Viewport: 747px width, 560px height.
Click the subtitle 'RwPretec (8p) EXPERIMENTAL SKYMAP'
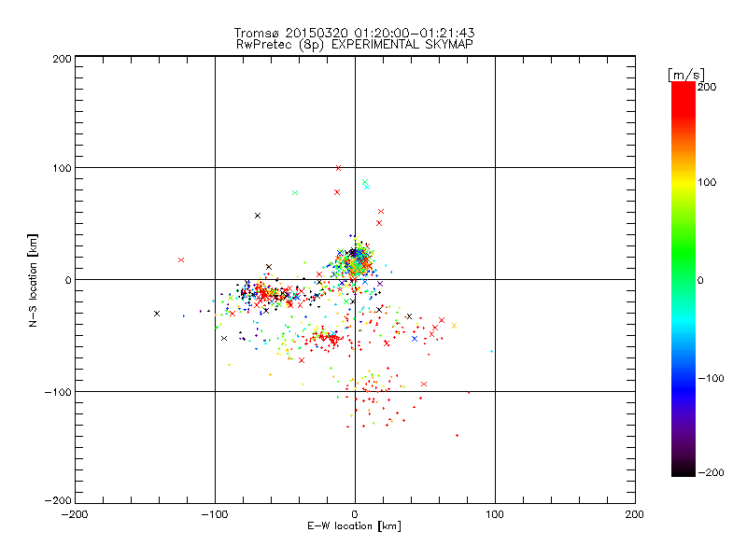(355, 45)
